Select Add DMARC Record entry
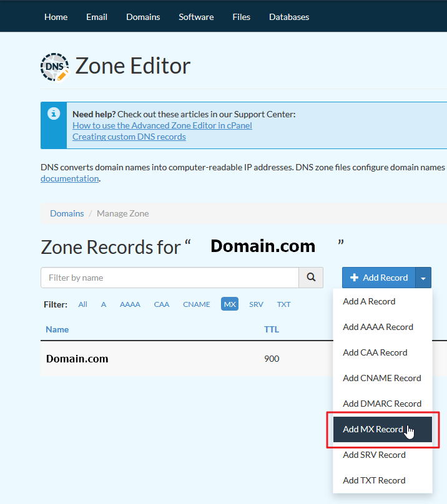This screenshot has height=504, width=447. click(x=382, y=404)
